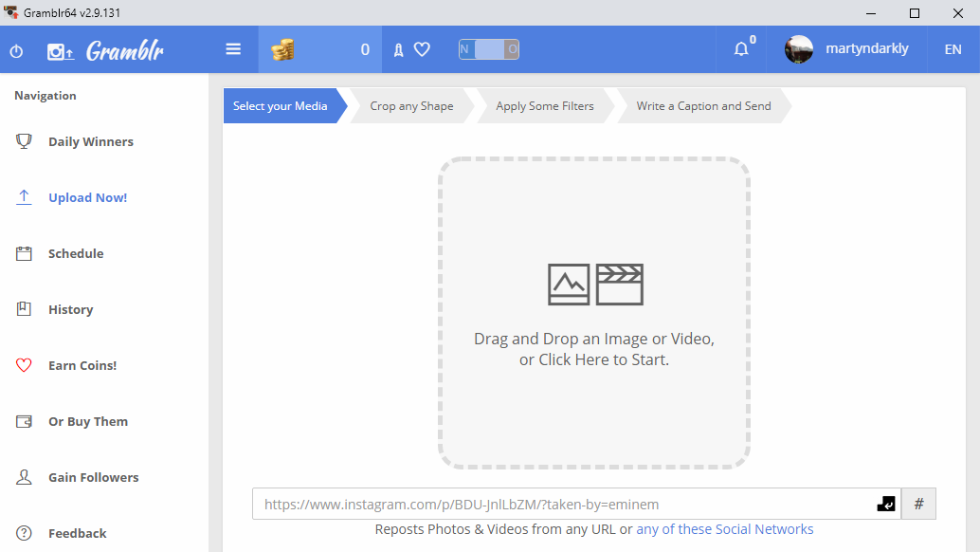Viewport: 980px width, 552px height.
Task: Click 'Drag and Drop an Image or Video' text
Action: (593, 339)
